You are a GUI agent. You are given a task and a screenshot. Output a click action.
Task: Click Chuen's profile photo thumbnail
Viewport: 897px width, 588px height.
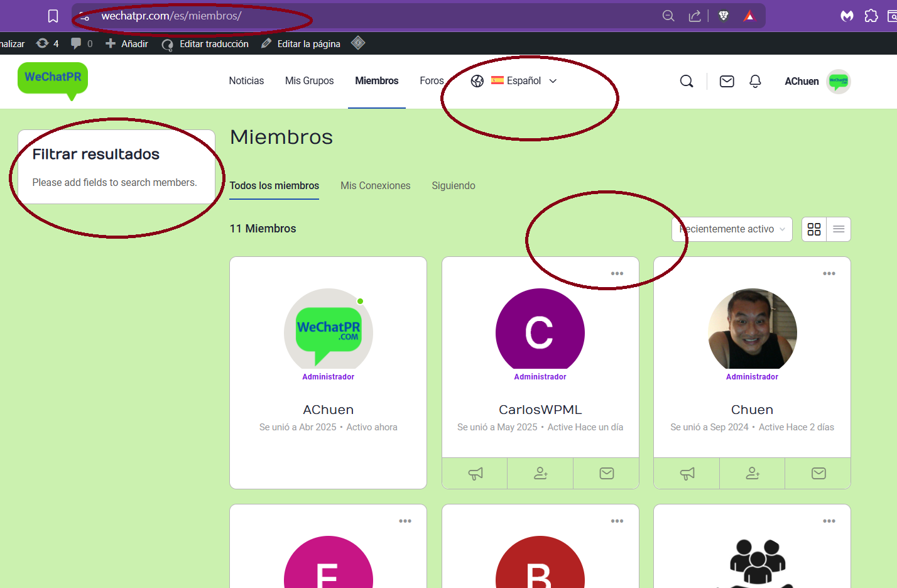(x=752, y=329)
